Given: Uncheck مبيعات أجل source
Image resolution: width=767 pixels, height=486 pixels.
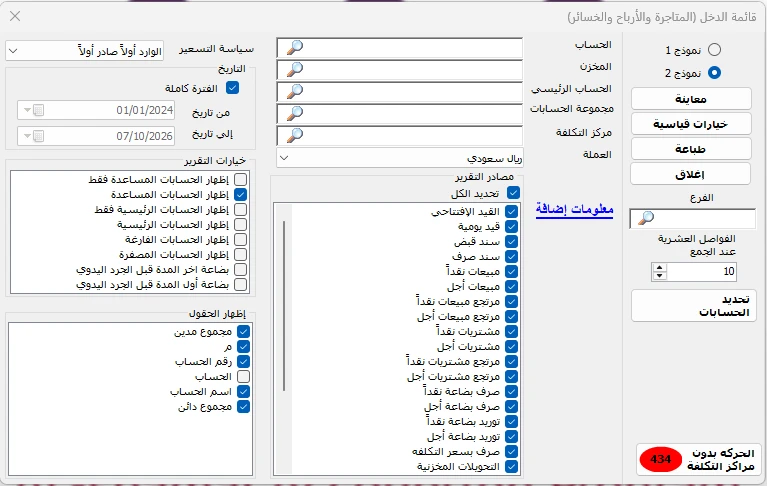Looking at the screenshot, I should click(512, 287).
